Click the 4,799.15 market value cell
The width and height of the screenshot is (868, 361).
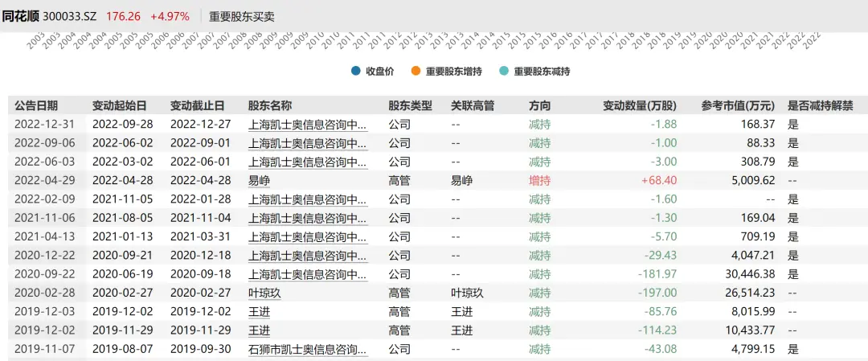[x=752, y=350]
